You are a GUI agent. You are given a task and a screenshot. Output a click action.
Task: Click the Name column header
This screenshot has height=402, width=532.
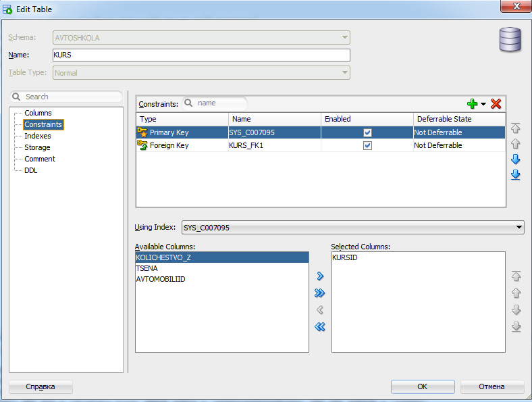click(x=275, y=119)
